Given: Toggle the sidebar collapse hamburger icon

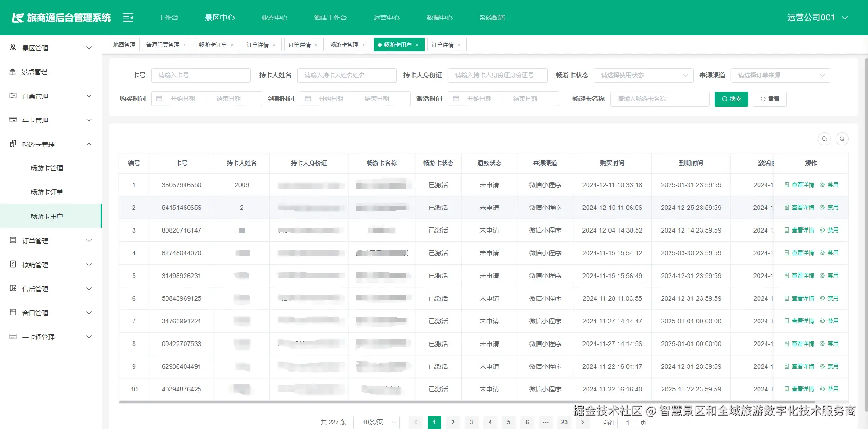Looking at the screenshot, I should pyautogui.click(x=128, y=17).
